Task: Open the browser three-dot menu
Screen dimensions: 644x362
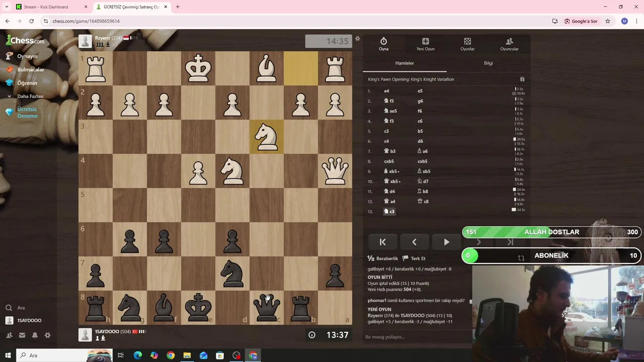Action: tap(636, 21)
